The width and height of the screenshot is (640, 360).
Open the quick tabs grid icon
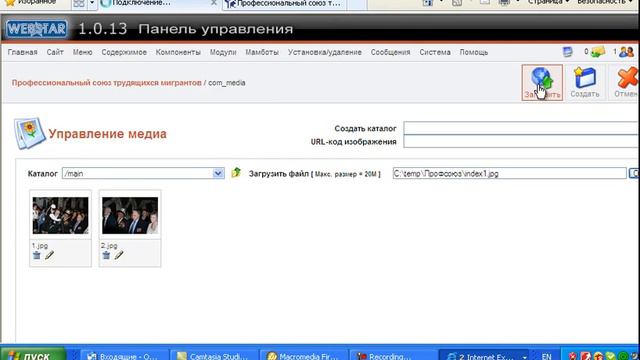79,3
